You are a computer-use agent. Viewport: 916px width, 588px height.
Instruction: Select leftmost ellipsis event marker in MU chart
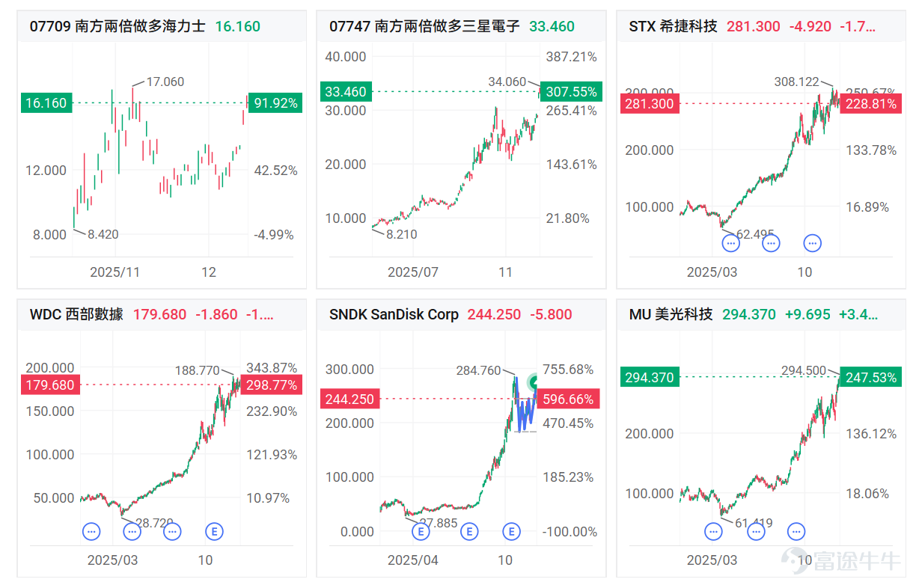click(714, 531)
